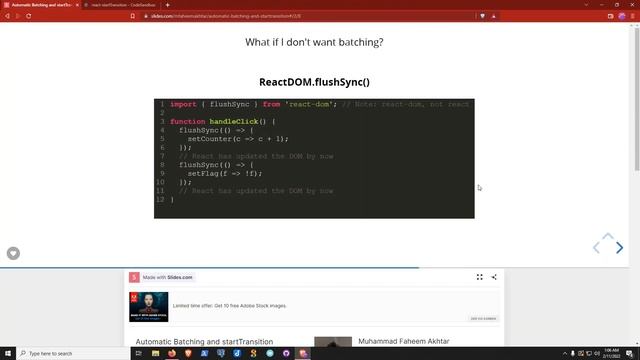Open the Brave Rewards triangle icon
Image resolution: width=640 pixels, height=360 pixels.
[x=494, y=16]
